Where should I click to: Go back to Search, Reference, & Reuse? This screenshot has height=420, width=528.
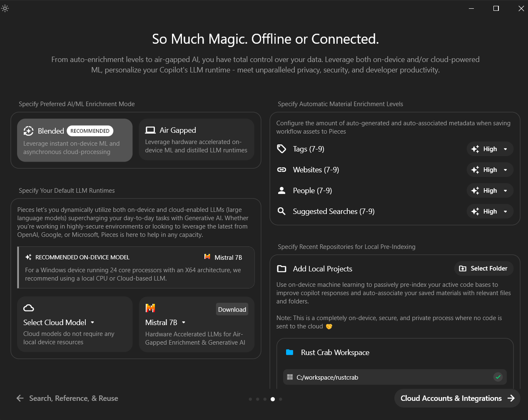67,398
